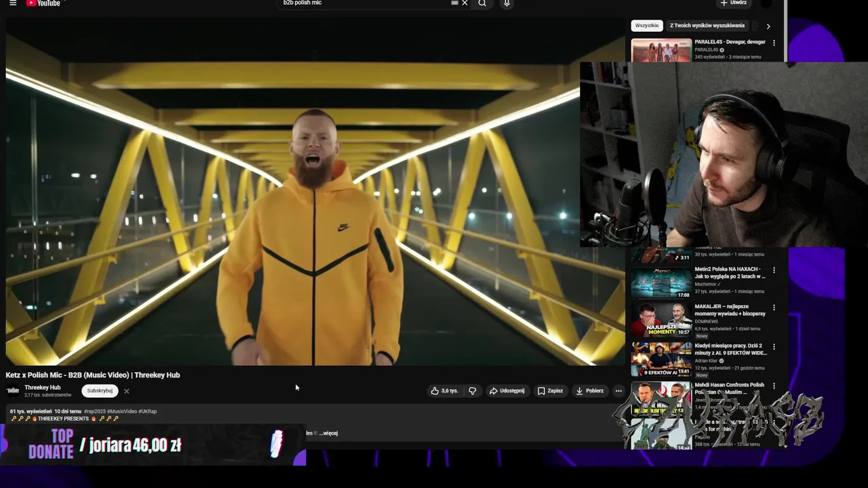This screenshot has width=868, height=488.
Task: Click the #MusicVideo hashtag
Action: [122, 411]
